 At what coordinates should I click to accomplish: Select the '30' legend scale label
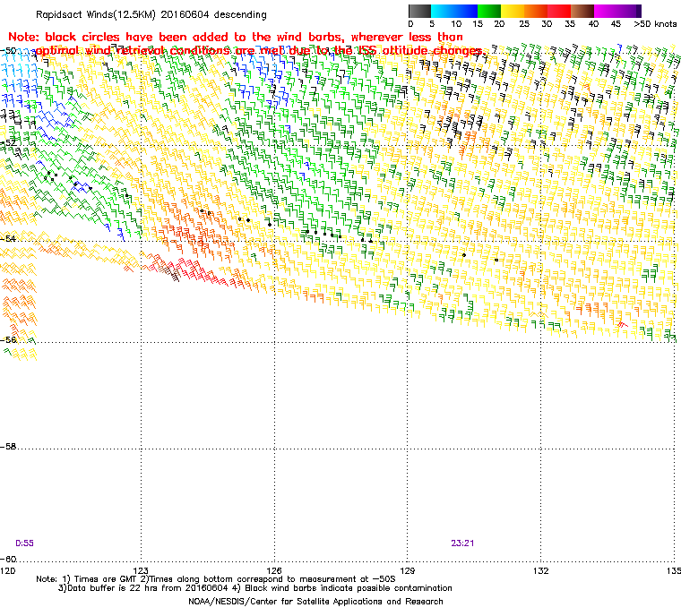(x=547, y=24)
